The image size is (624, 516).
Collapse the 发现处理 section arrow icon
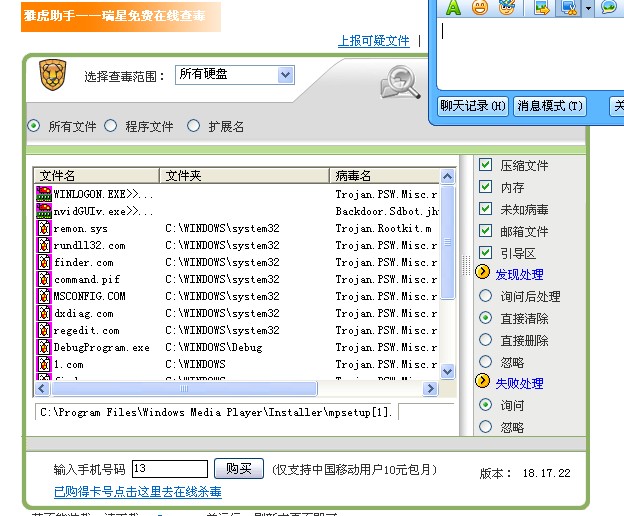click(482, 272)
